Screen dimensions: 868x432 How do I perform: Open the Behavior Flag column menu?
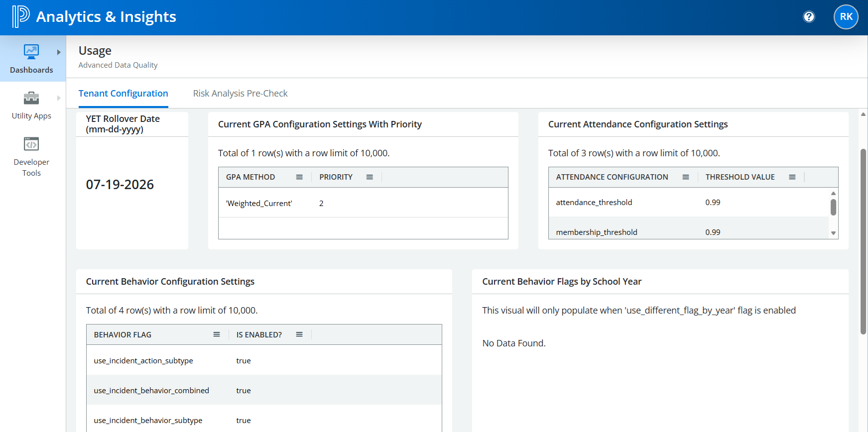(217, 334)
